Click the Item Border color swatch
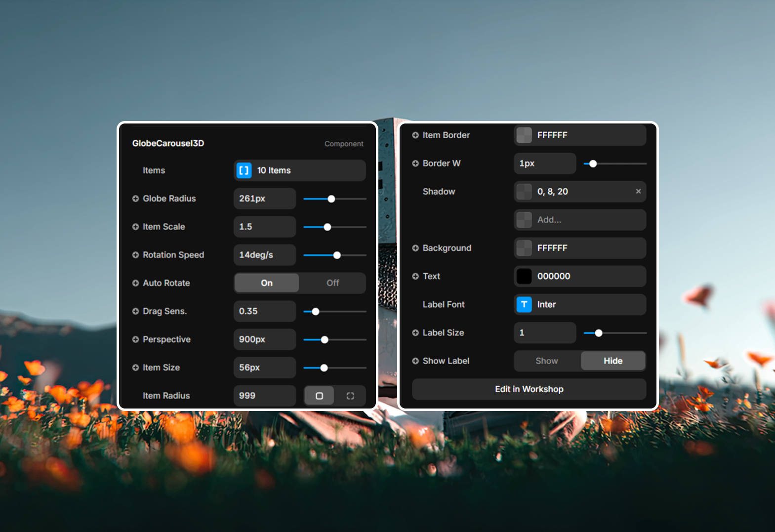This screenshot has width=775, height=532. tap(524, 135)
